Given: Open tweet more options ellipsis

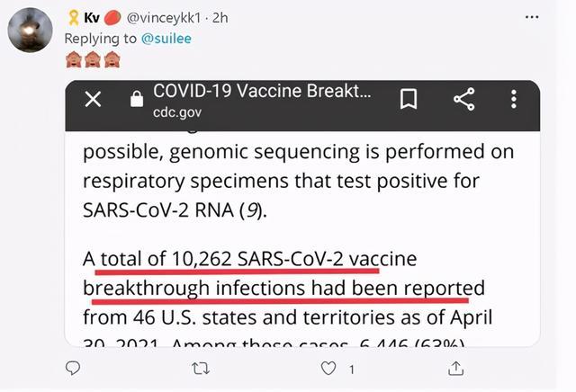Looking at the screenshot, I should tap(536, 18).
